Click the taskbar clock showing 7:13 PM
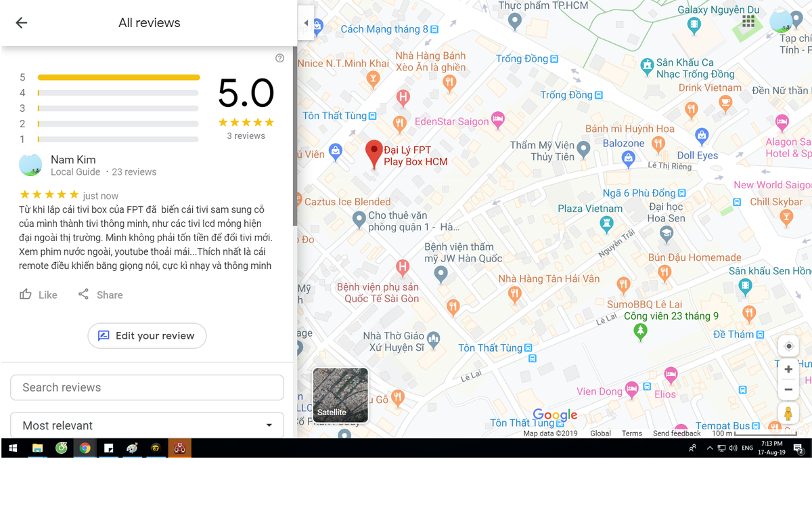The image size is (812, 508). [x=771, y=448]
